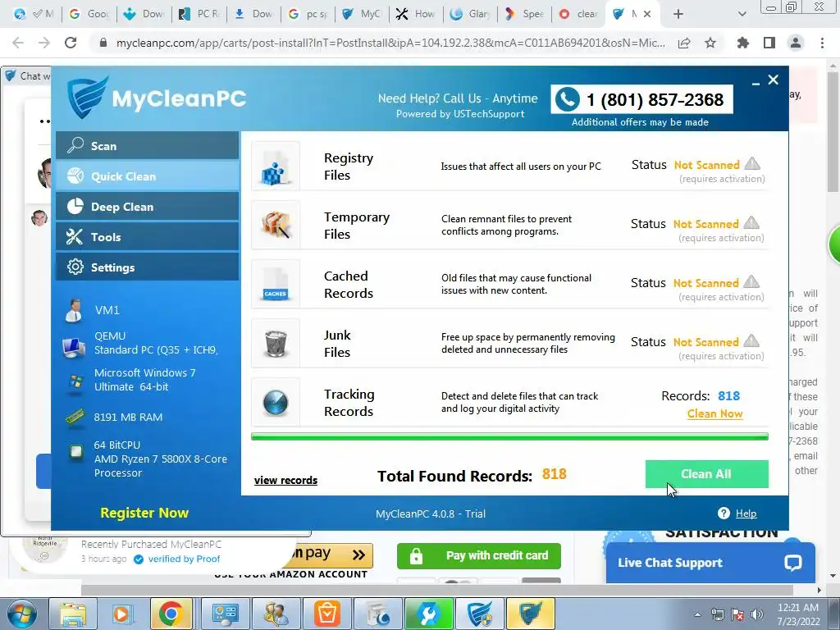Show hidden system tray icons
840x630 pixels.
coord(697,614)
